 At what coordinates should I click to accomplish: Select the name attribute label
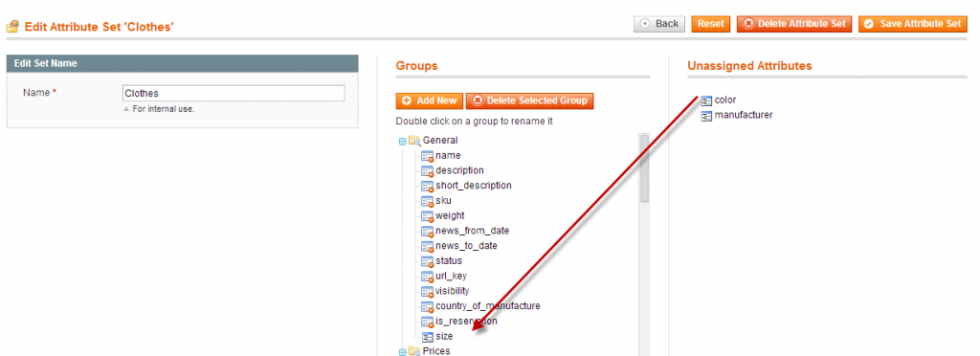coord(448,156)
